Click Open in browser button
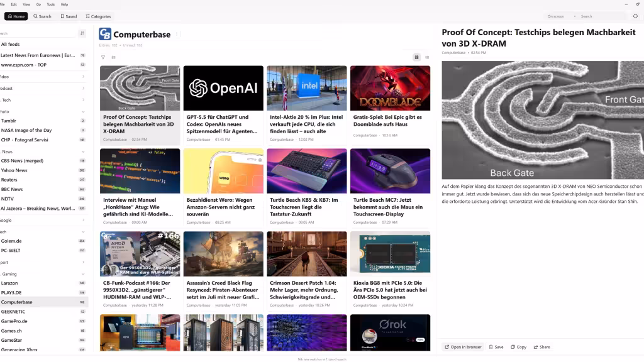Image resolution: width=644 pixels, height=362 pixels. (462, 347)
